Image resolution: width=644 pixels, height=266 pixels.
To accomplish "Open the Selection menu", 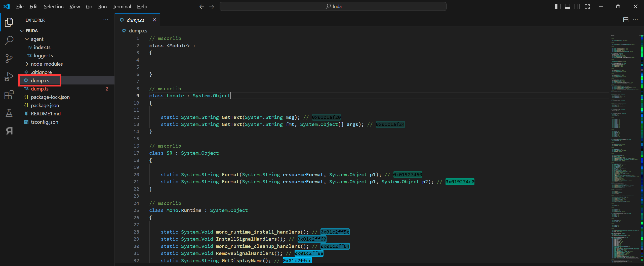I will (54, 7).
